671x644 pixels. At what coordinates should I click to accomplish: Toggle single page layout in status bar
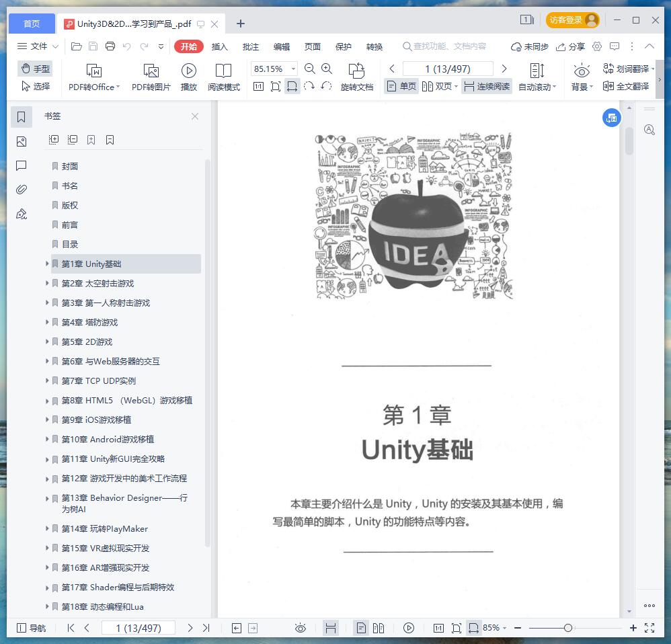(361, 628)
